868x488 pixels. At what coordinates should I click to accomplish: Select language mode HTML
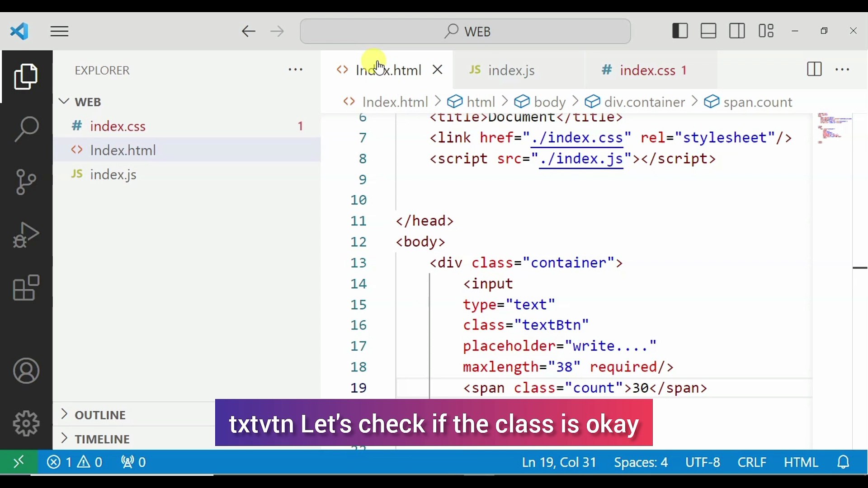[x=801, y=462]
